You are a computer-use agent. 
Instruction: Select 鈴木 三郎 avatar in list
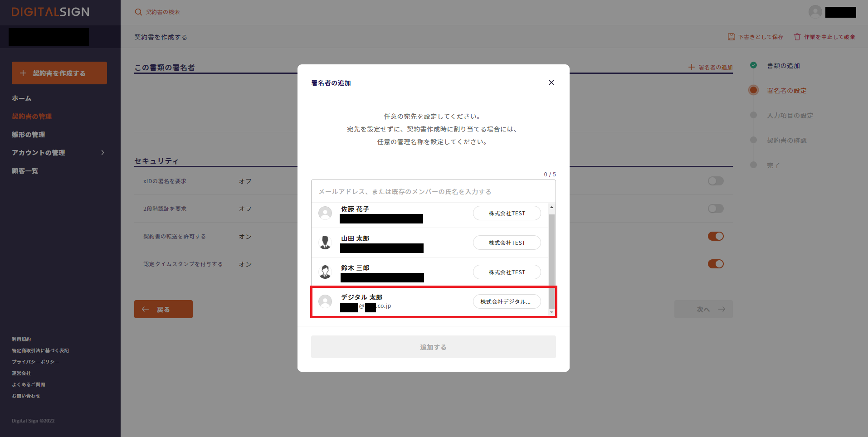tap(325, 272)
